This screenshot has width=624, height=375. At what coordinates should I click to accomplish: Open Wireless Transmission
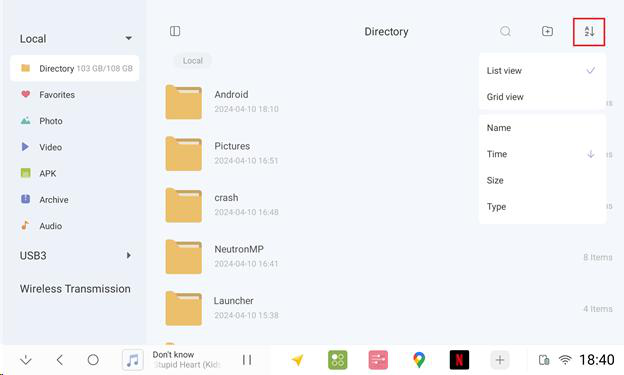pos(75,289)
